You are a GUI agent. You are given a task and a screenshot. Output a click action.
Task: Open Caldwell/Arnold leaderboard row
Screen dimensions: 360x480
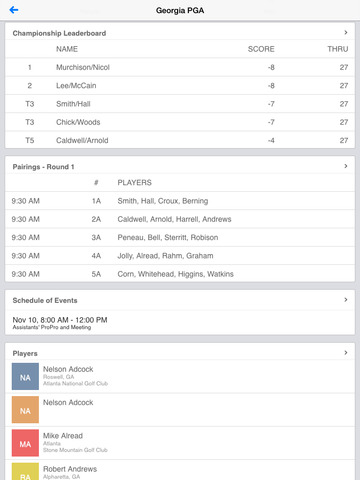[x=180, y=140]
